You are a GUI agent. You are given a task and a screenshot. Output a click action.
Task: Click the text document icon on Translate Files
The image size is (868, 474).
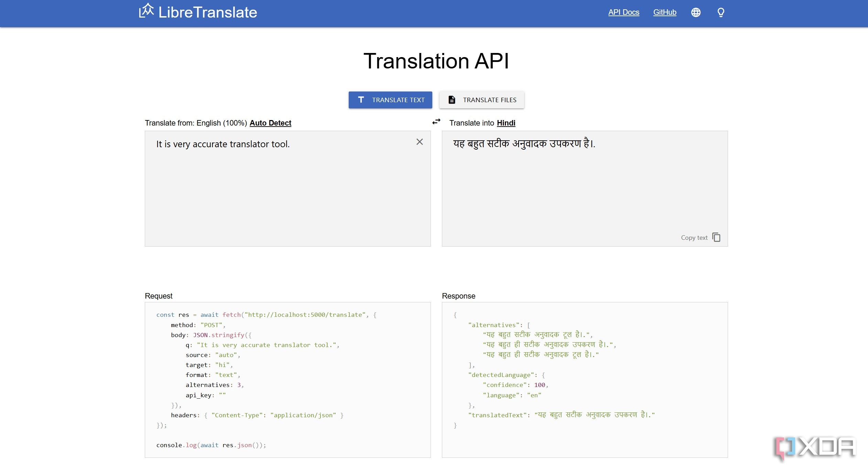pos(452,100)
